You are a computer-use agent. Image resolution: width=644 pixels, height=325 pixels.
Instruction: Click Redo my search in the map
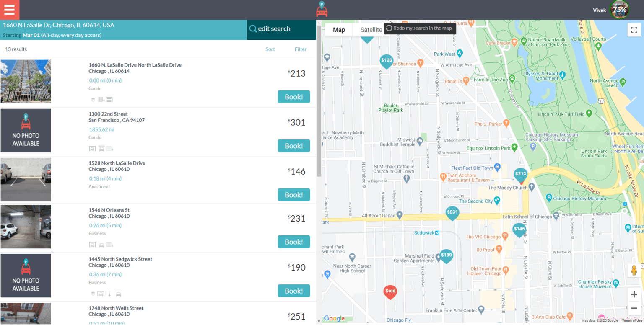pos(420,28)
